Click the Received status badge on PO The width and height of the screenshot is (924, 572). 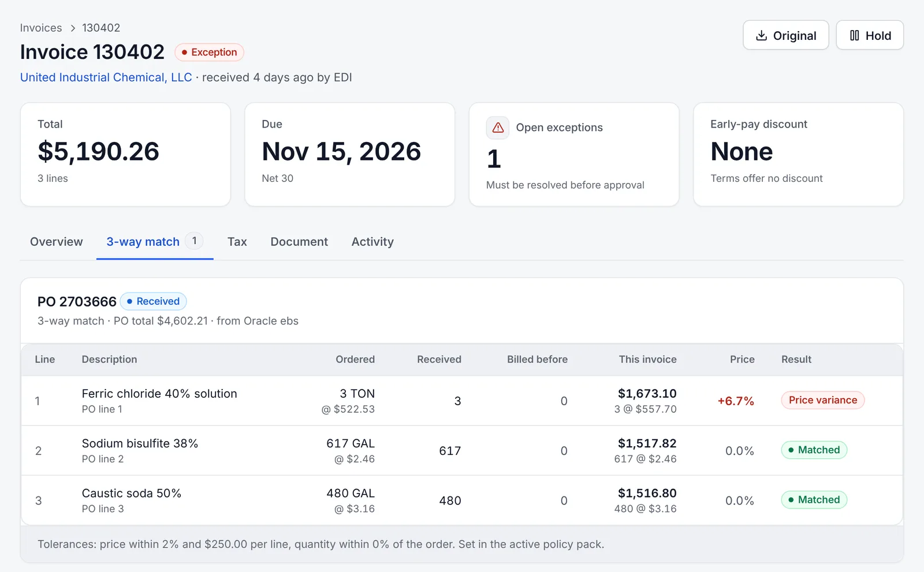tap(153, 301)
